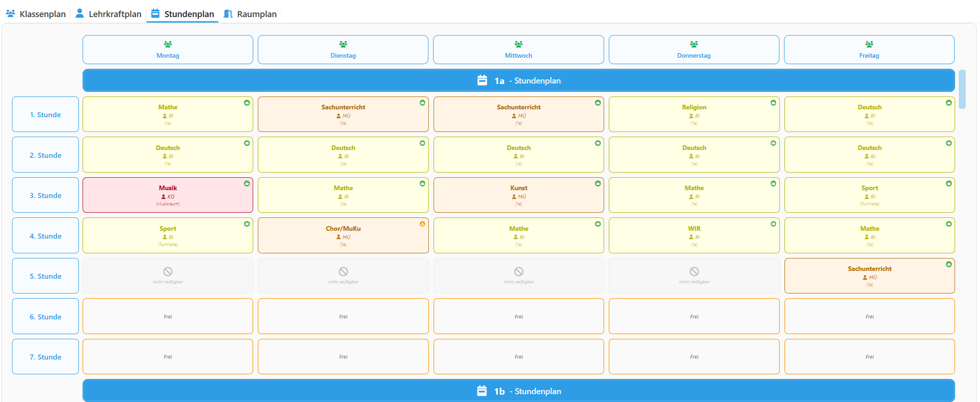The image size is (980, 402).
Task: Click the teacher icon in Freitag Sport
Action: pyautogui.click(x=867, y=197)
